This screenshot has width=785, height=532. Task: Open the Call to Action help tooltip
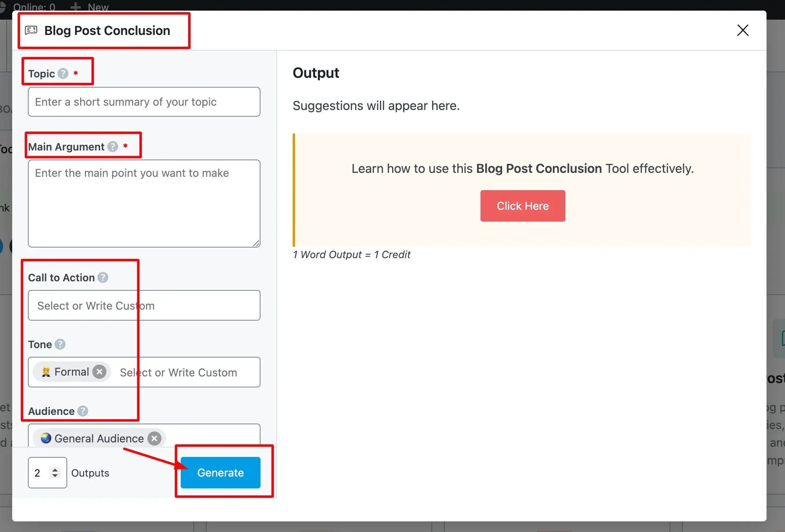(103, 277)
